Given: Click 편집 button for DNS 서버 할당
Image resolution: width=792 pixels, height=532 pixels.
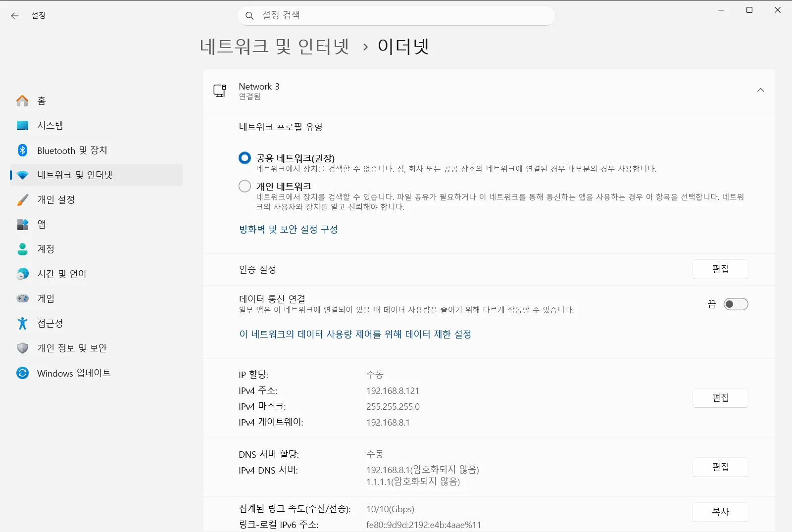Looking at the screenshot, I should pos(720,467).
